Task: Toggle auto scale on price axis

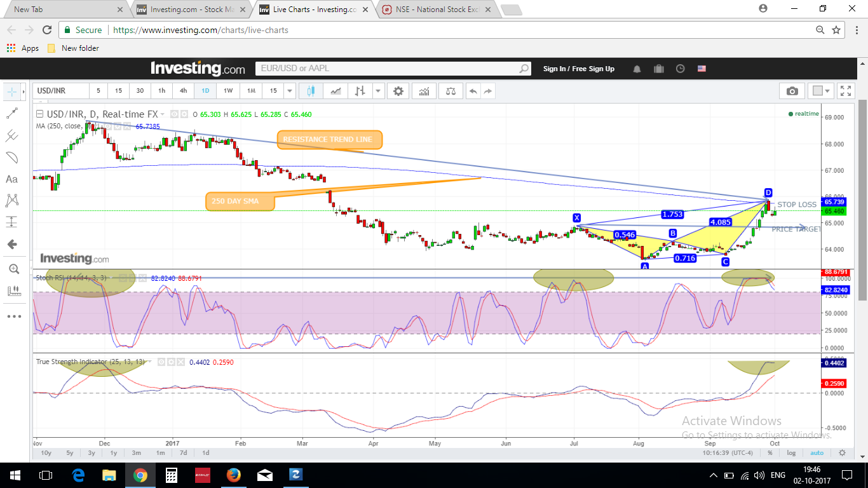Action: tap(817, 453)
